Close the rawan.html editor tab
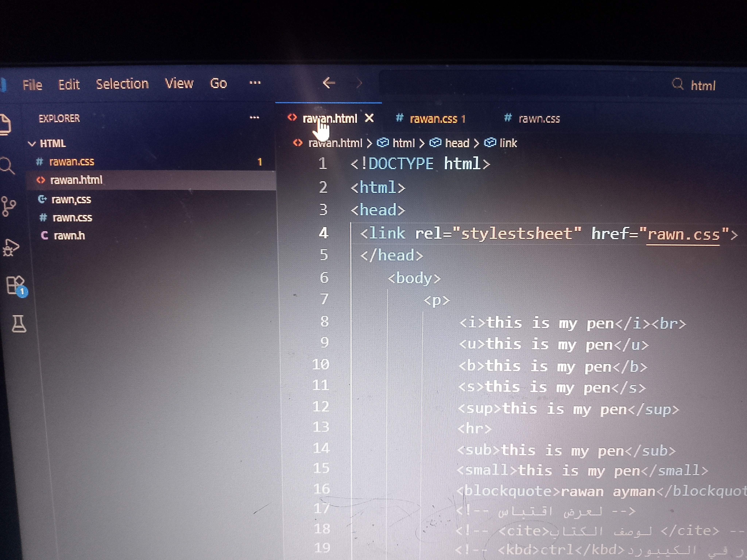747x560 pixels. click(x=369, y=118)
